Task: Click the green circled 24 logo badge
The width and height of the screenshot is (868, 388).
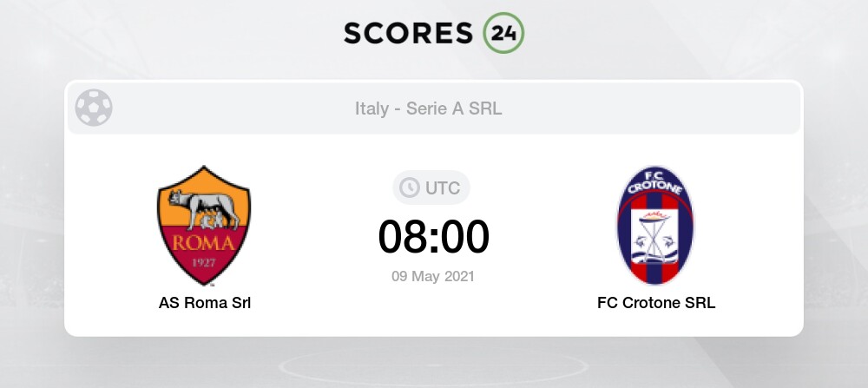Action: (503, 32)
